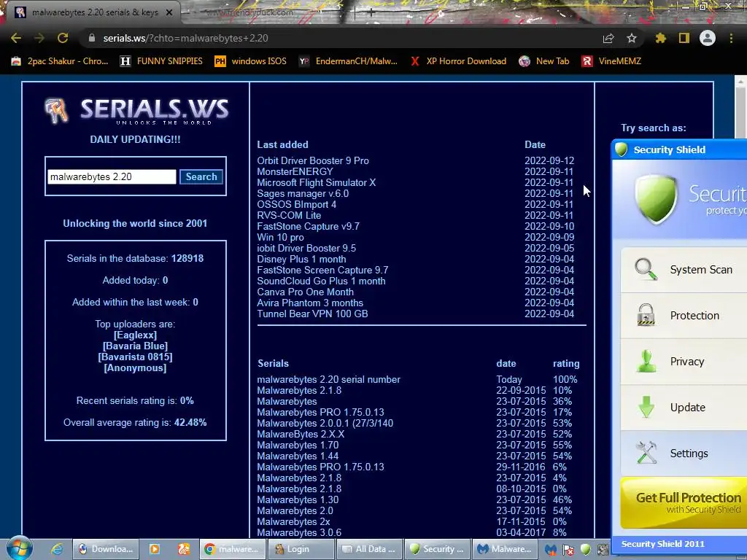Open Disney Plus 1 month entry
Screen dimensions: 747x560
click(x=301, y=259)
